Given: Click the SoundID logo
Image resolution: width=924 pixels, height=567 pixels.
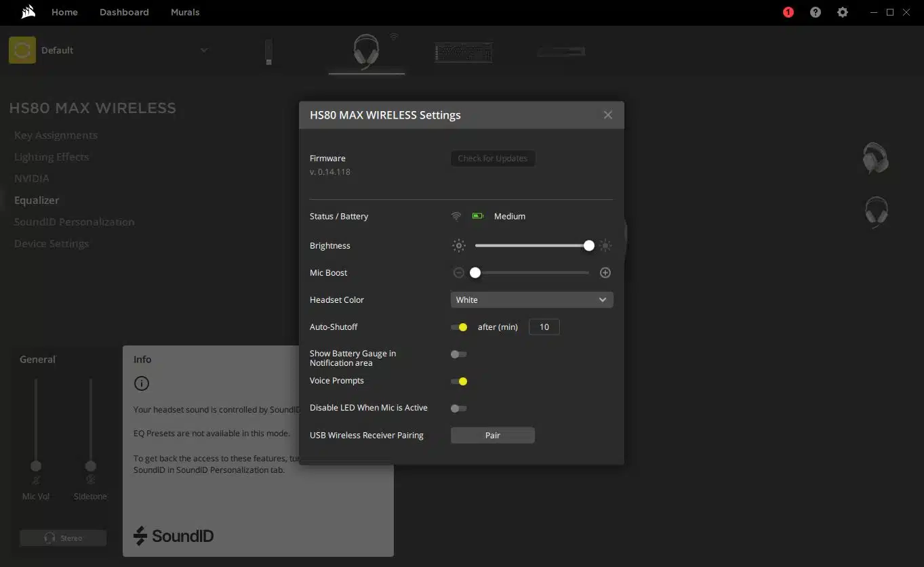Looking at the screenshot, I should pyautogui.click(x=174, y=536).
